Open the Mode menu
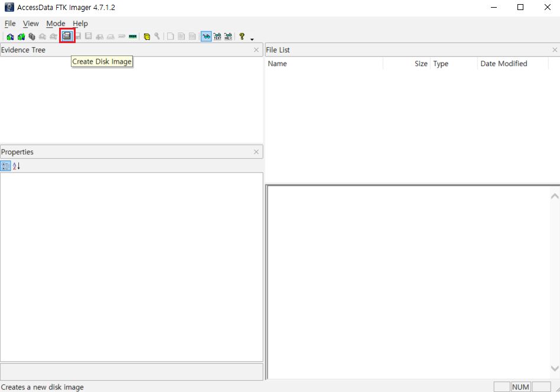The image size is (560, 392). 56,24
